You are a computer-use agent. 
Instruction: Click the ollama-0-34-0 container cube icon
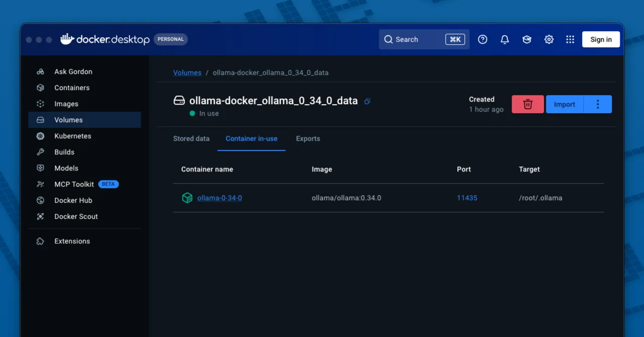point(187,198)
